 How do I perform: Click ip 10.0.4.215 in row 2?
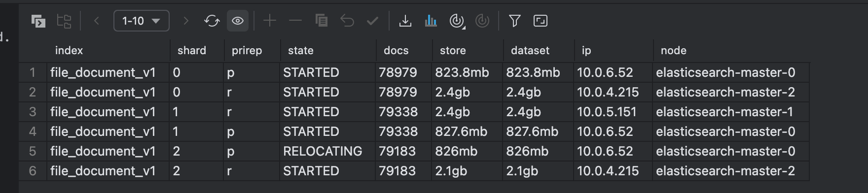[613, 92]
